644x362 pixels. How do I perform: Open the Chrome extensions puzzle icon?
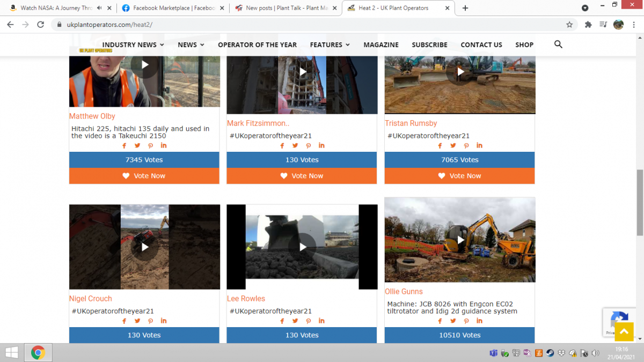pyautogui.click(x=588, y=25)
